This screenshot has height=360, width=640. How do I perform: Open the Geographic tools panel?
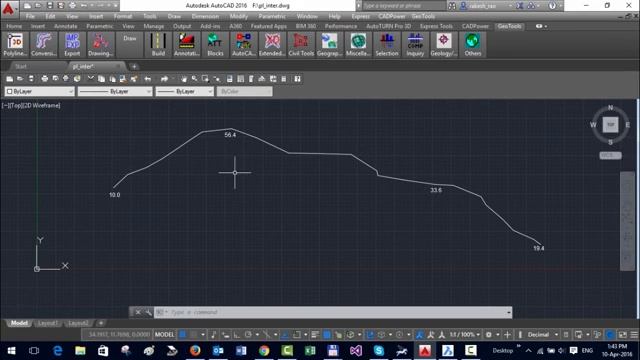(x=329, y=45)
